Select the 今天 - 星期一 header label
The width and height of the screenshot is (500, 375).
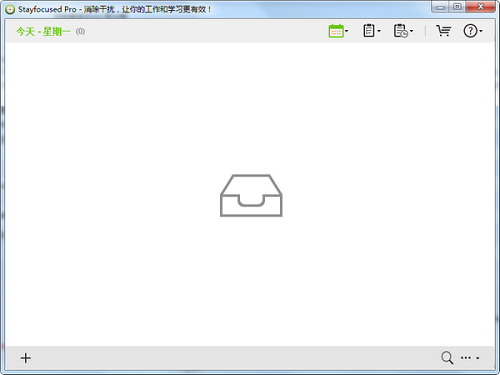[43, 32]
